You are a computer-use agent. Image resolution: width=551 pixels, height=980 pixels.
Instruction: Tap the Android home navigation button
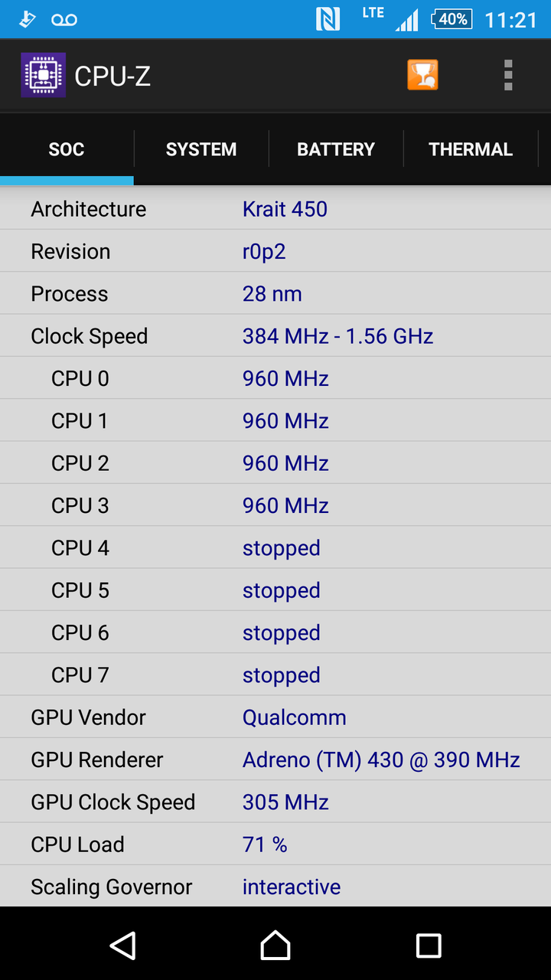(x=275, y=946)
